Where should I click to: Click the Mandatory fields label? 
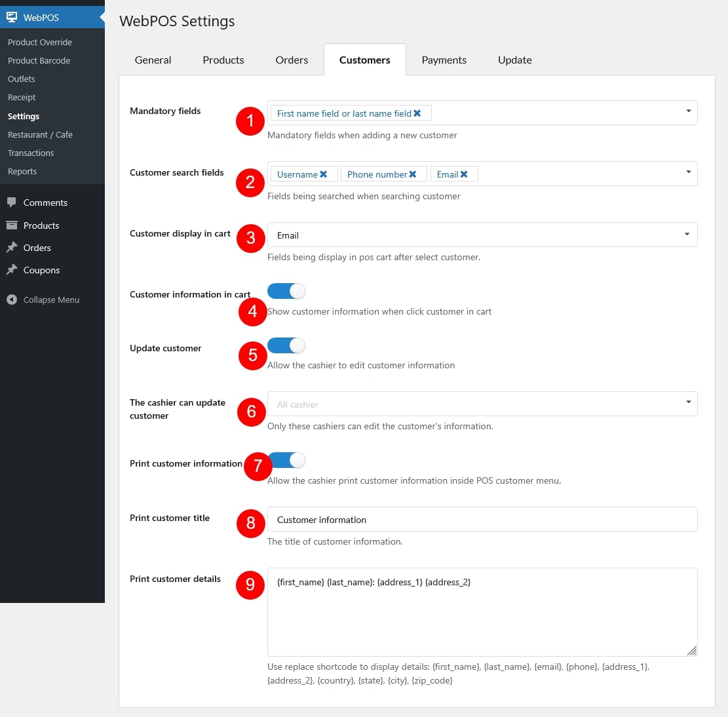click(x=165, y=111)
